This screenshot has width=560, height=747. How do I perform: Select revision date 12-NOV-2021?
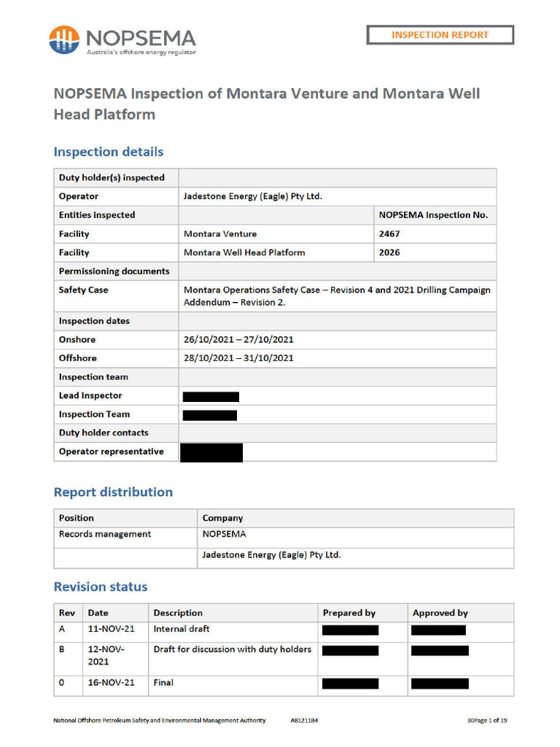click(106, 656)
